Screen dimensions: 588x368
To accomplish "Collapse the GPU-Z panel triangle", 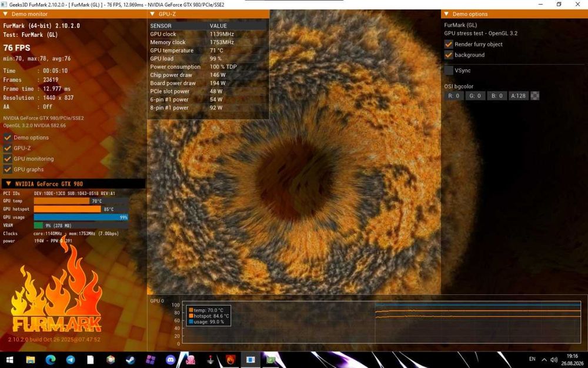I will click(x=152, y=14).
